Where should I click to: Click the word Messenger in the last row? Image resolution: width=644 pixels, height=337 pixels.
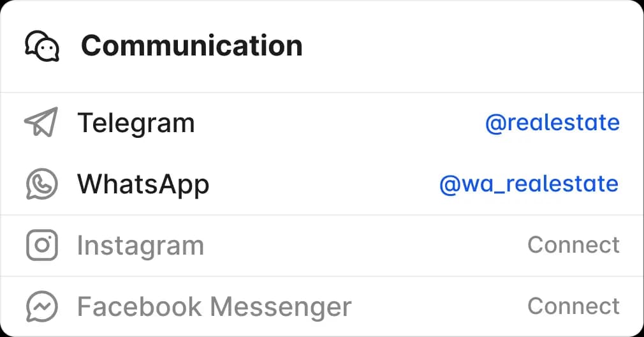281,307
